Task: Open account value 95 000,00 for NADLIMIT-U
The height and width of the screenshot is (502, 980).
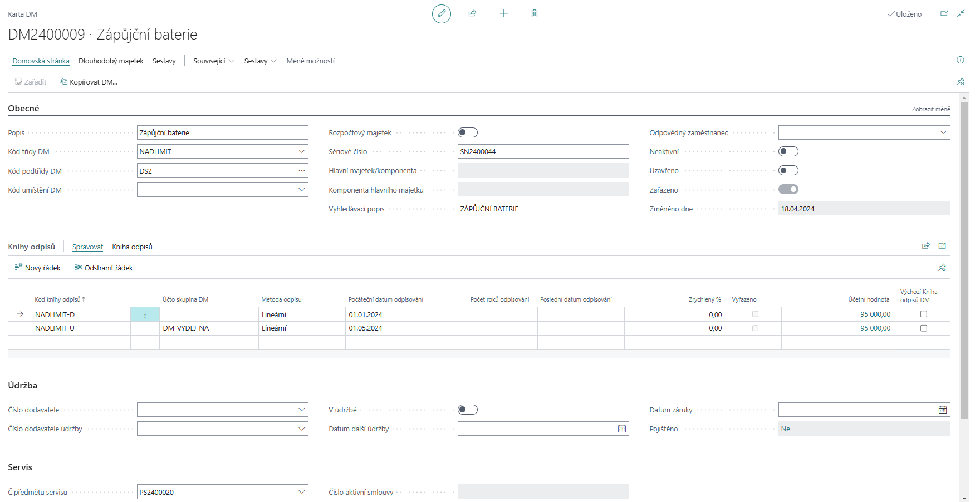Action: coord(875,328)
